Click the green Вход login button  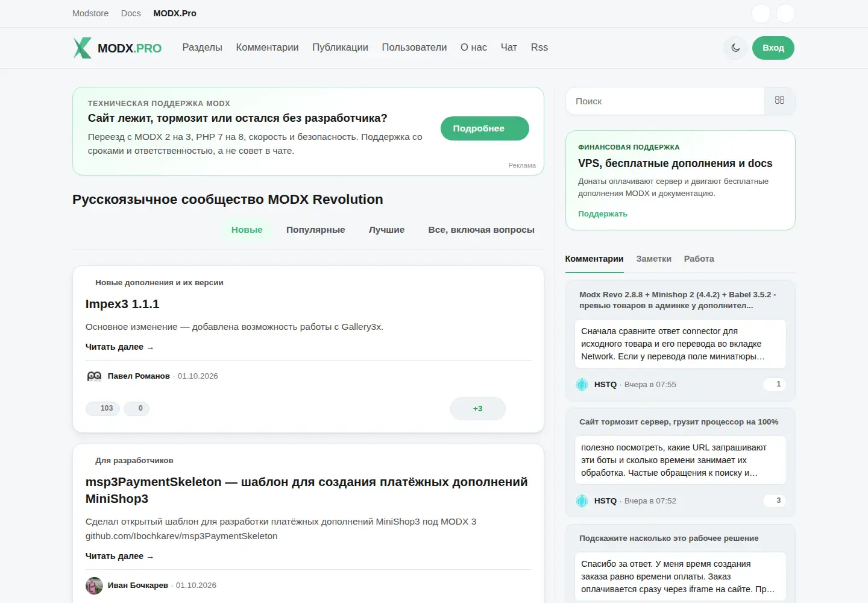tap(773, 48)
